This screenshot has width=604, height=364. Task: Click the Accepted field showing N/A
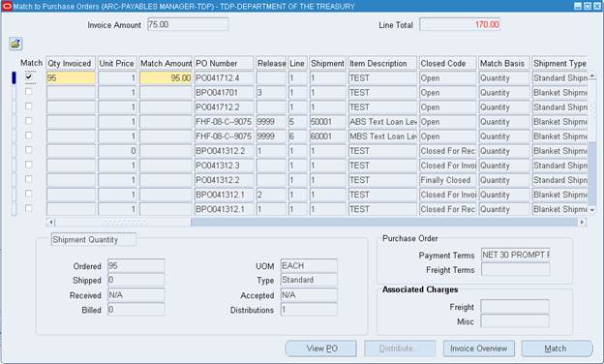click(x=310, y=295)
